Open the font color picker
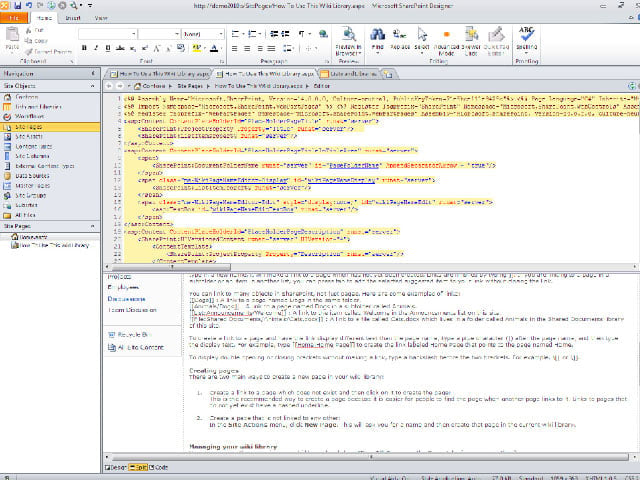640x480 pixels. coord(215,48)
